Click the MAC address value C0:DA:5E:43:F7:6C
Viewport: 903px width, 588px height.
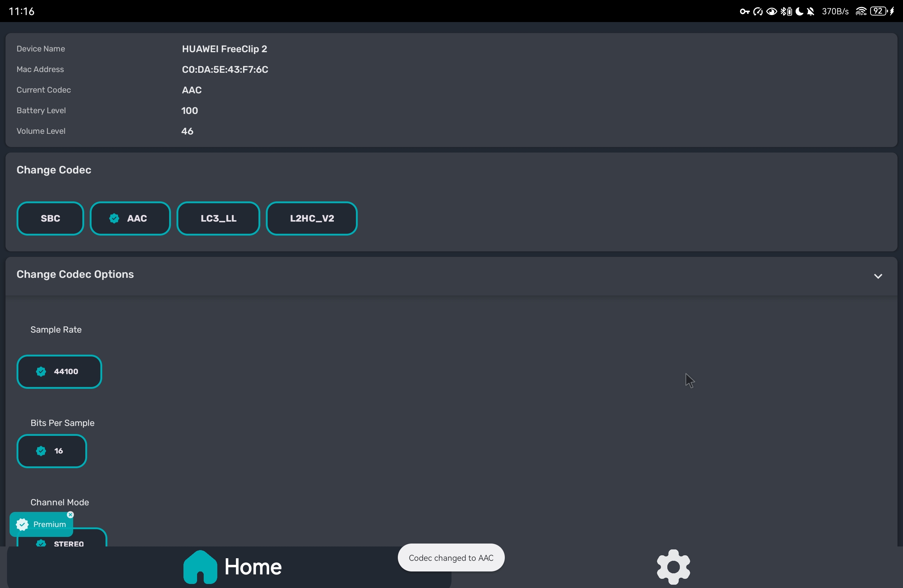pyautogui.click(x=225, y=69)
